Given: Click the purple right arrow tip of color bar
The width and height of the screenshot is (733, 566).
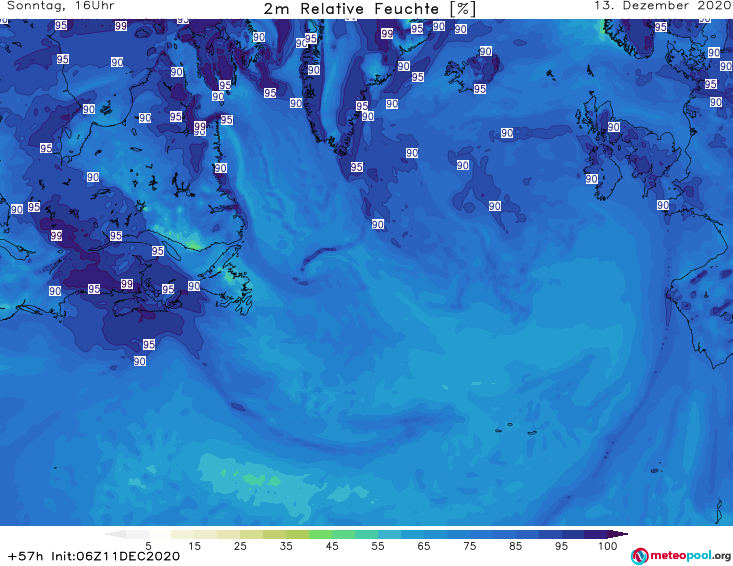Looking at the screenshot, I should [618, 534].
